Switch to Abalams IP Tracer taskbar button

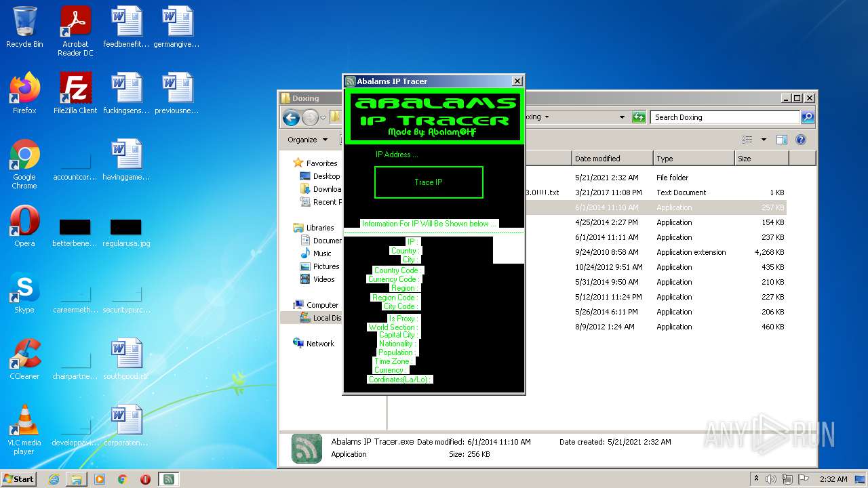tap(169, 479)
